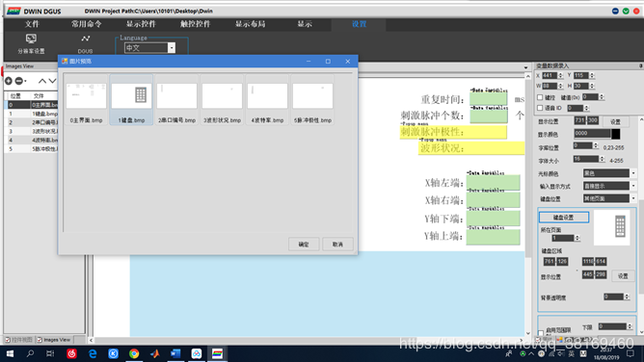Switch to DGUS app on the taskbar

click(217, 353)
